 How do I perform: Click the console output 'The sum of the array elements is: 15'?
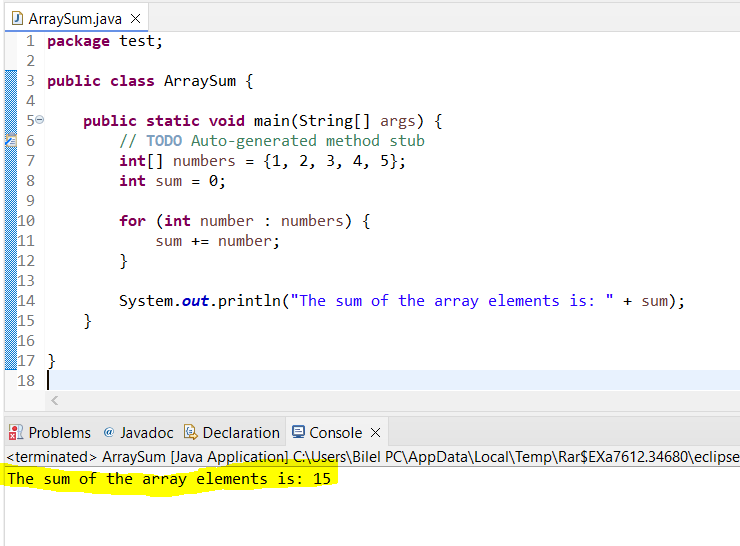pos(169,479)
